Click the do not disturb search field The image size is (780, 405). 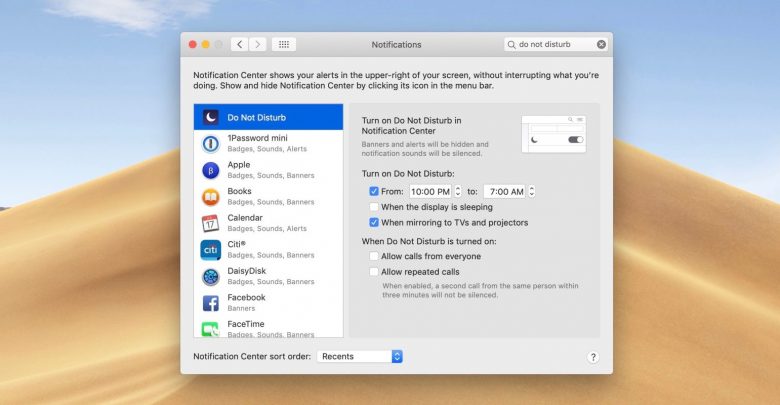pyautogui.click(x=556, y=44)
